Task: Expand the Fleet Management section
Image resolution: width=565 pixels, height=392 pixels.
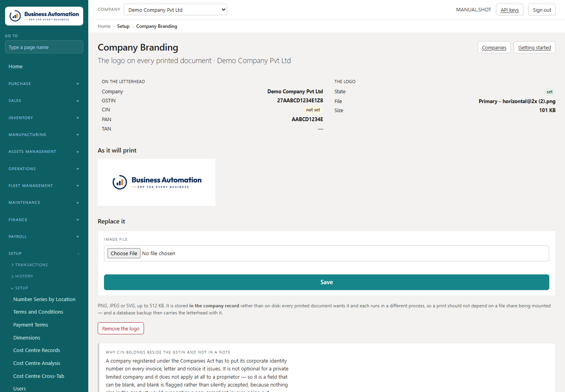Action: 44,186
